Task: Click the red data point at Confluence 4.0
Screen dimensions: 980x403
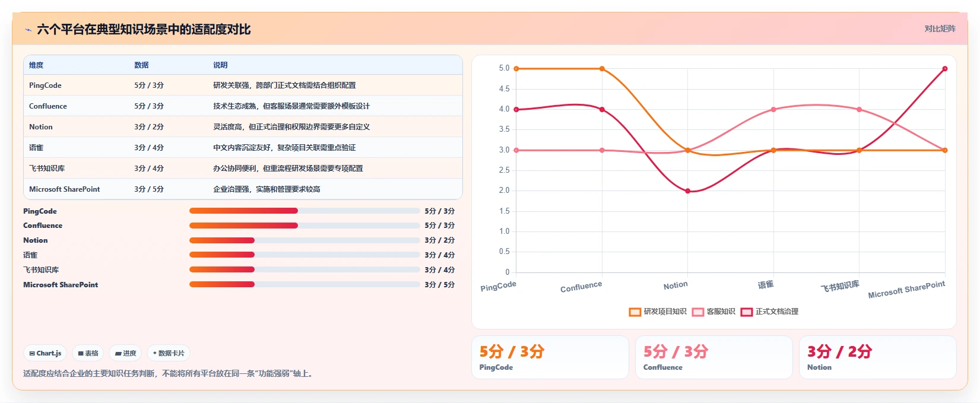Action: [602, 110]
